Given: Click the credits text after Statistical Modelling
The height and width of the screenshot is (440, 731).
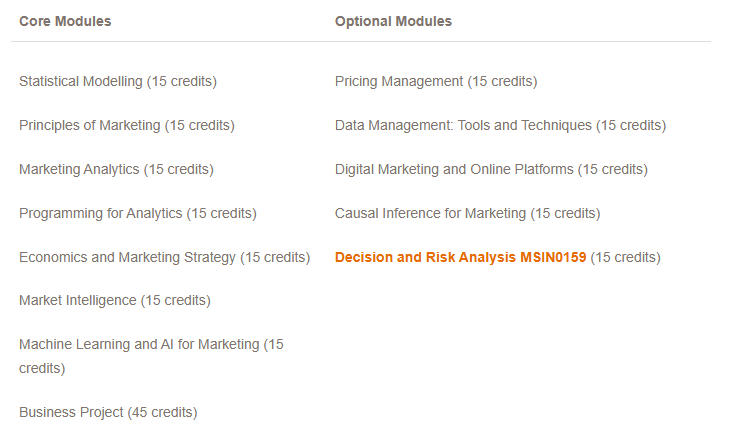Looking at the screenshot, I should pyautogui.click(x=182, y=82).
